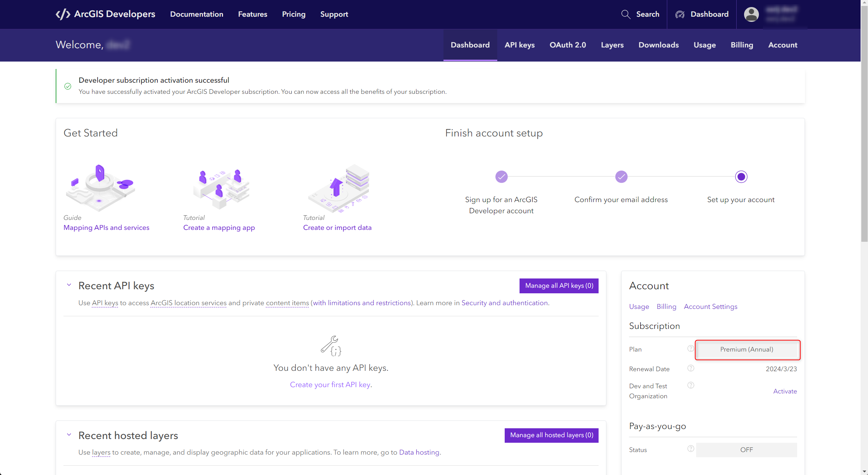Switch to the API keys tab

520,45
